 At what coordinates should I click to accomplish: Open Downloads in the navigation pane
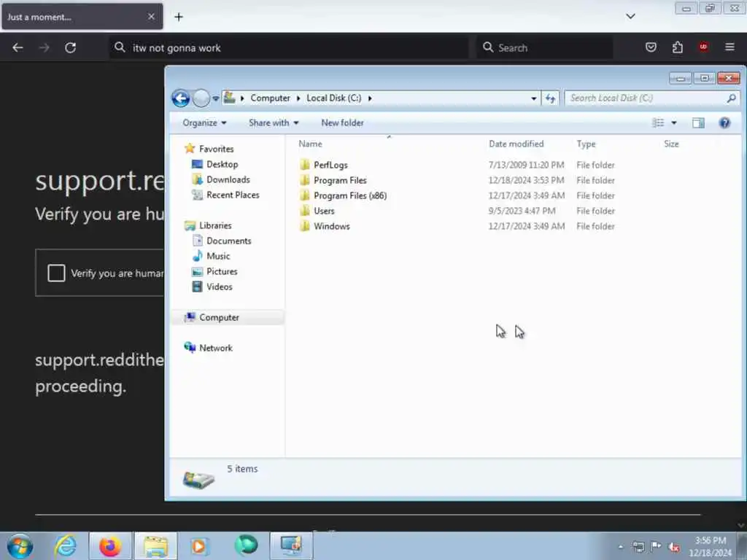(228, 179)
